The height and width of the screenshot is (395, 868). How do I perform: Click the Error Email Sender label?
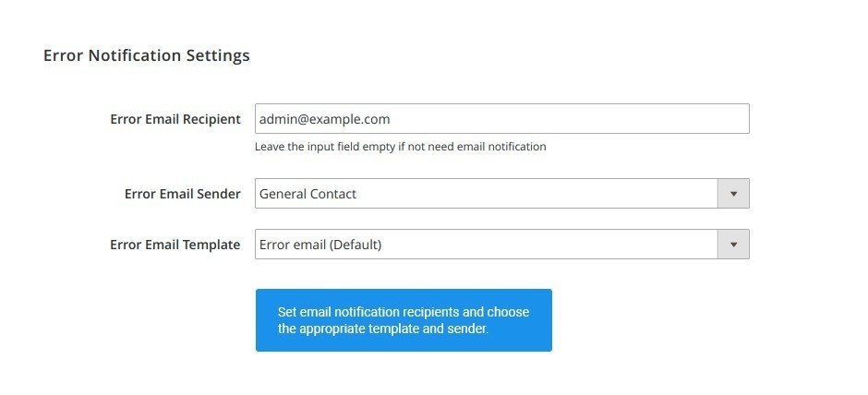[x=183, y=194]
